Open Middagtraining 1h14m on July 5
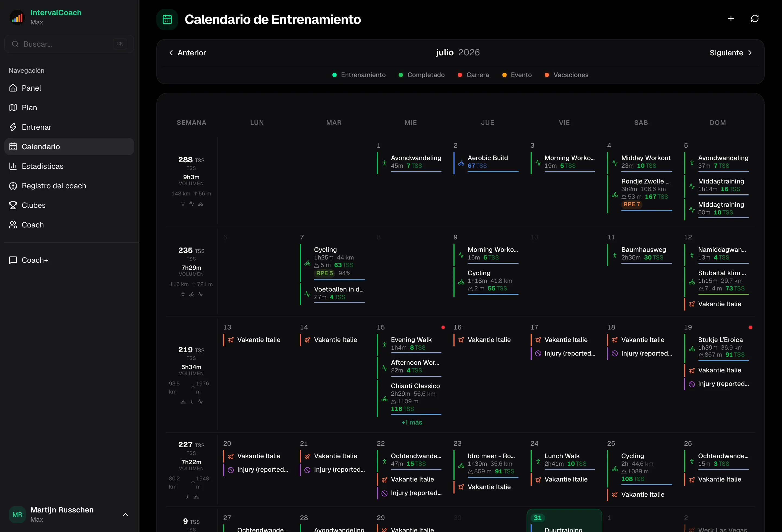 coord(717,186)
